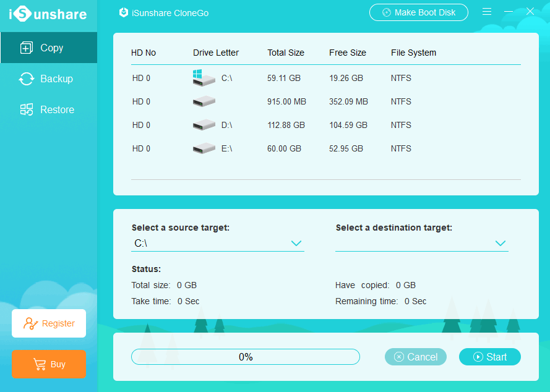Click the X icon in Cancel button
The height and width of the screenshot is (392, 550).
coord(399,357)
